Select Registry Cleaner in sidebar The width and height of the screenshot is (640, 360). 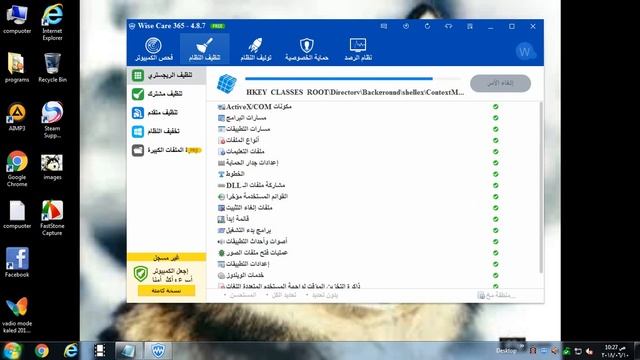(x=167, y=76)
